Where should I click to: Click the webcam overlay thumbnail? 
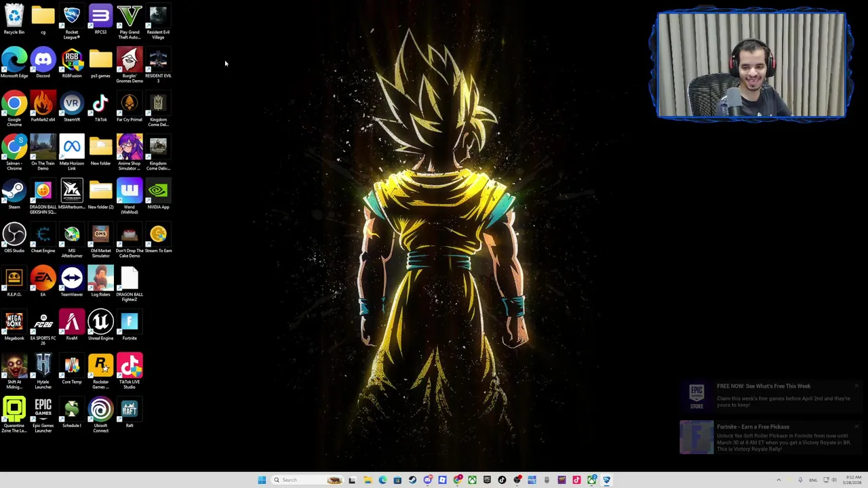751,65
